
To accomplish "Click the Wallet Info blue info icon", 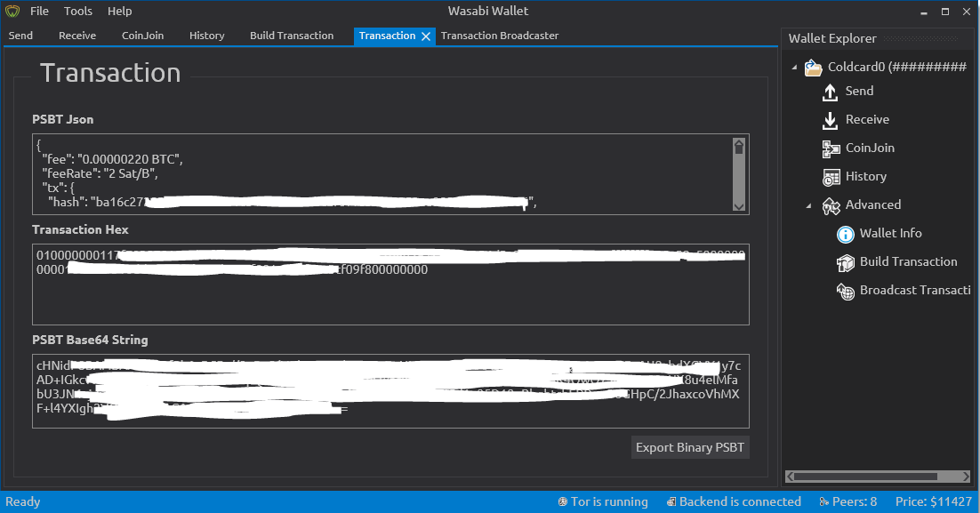I will (845, 235).
